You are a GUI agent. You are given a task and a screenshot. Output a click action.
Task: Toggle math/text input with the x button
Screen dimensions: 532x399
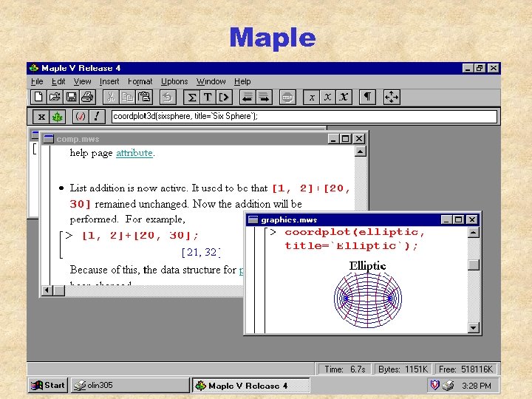click(41, 117)
